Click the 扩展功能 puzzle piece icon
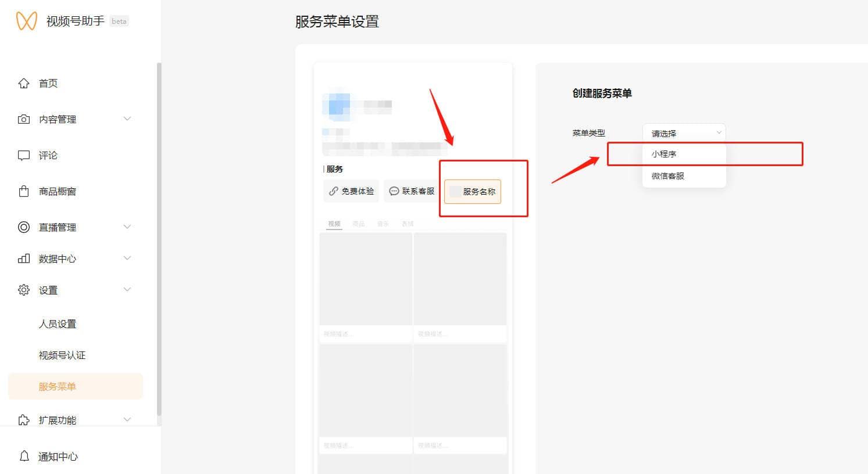Viewport: 868px width, 474px height. tap(24, 419)
